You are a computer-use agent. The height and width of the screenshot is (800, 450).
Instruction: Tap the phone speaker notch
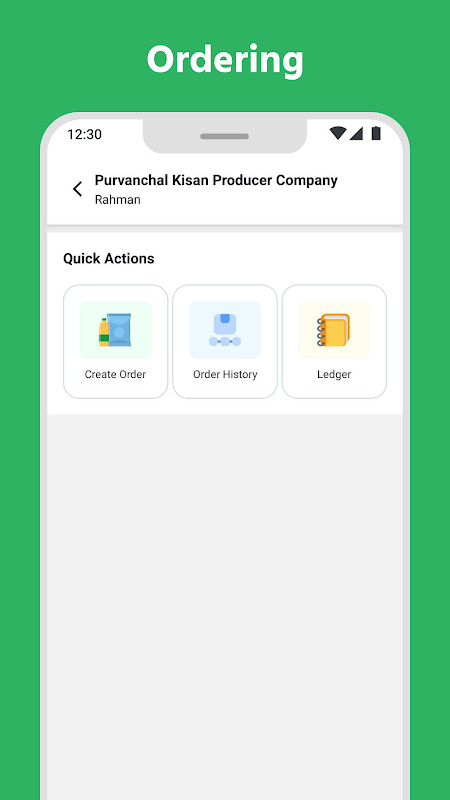(x=224, y=136)
